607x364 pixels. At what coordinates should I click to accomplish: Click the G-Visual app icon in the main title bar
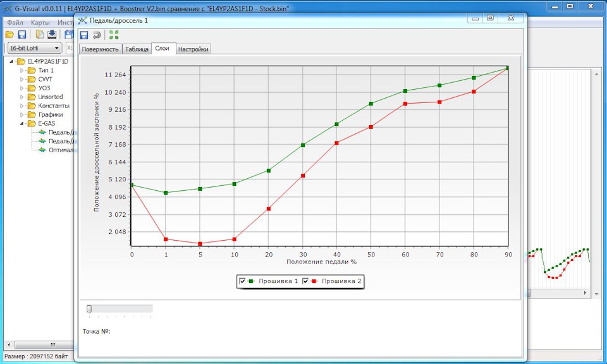pyautogui.click(x=8, y=8)
